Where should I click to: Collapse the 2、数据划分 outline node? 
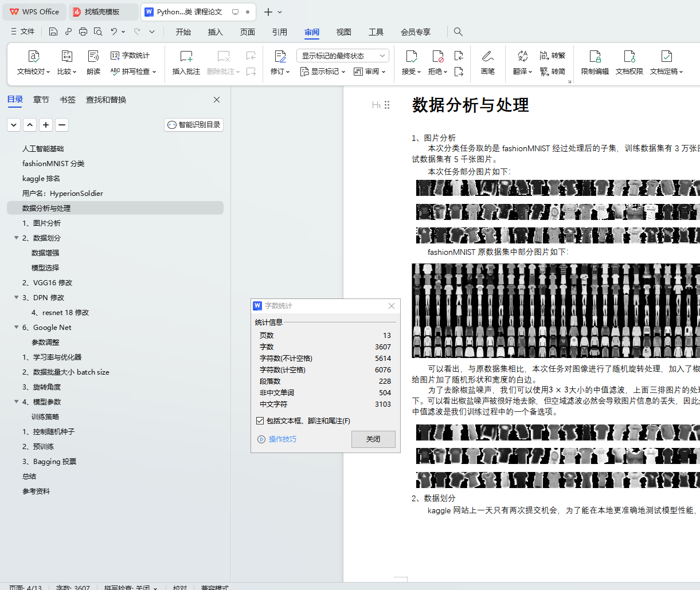17,238
